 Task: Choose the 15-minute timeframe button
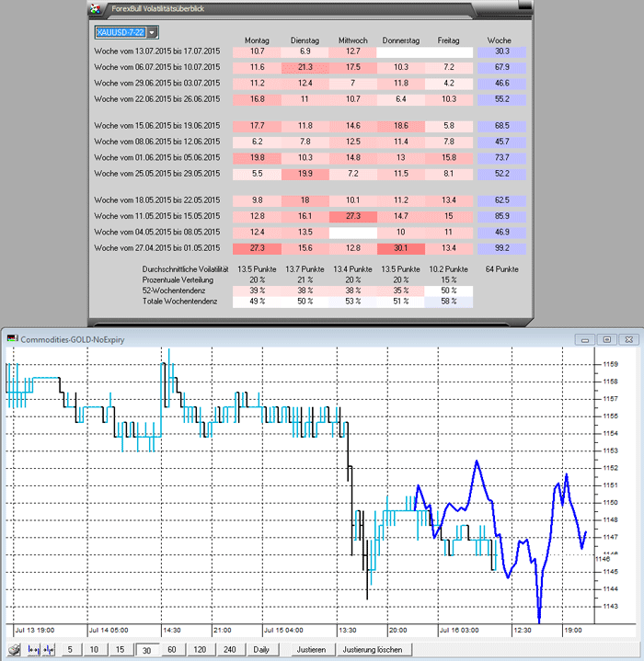pos(120,650)
